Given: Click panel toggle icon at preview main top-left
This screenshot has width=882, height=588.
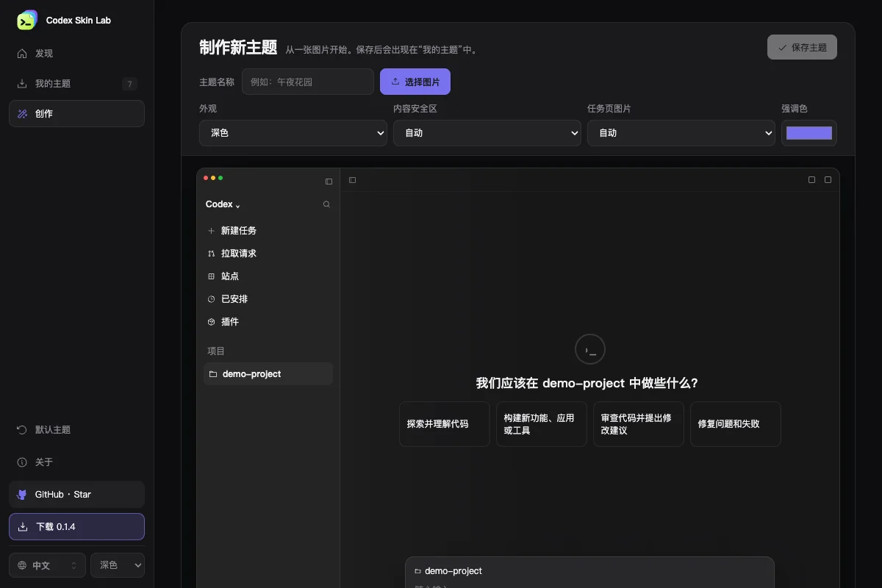Looking at the screenshot, I should pyautogui.click(x=353, y=180).
